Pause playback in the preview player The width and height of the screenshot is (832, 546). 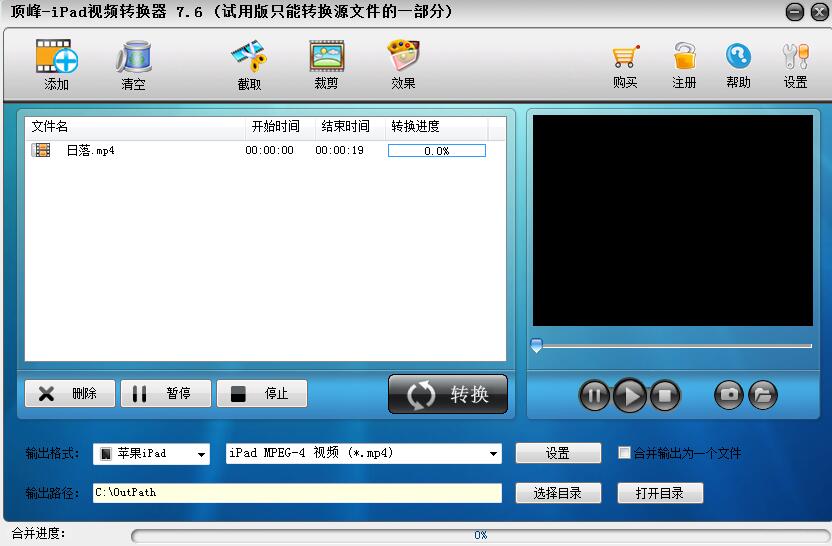tap(594, 395)
